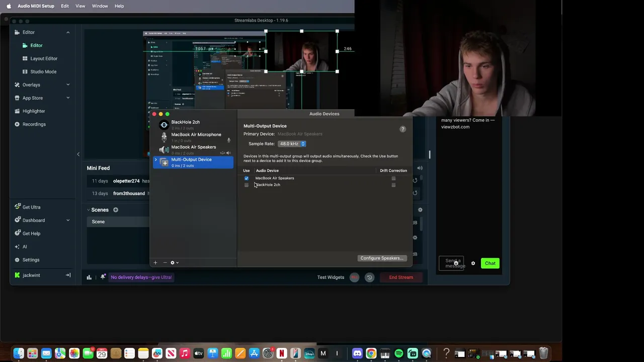Click Test Widgets in Streamlabs footer
The image size is (644, 362).
click(x=331, y=277)
